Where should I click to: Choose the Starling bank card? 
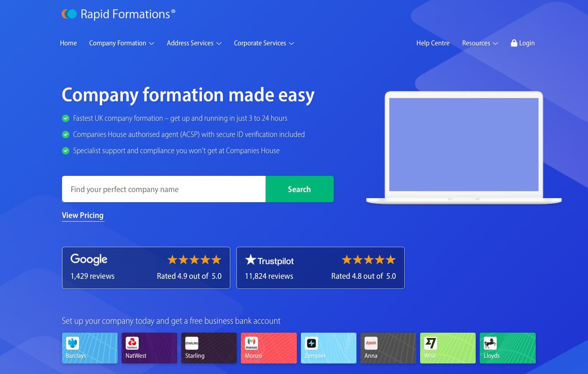209,348
